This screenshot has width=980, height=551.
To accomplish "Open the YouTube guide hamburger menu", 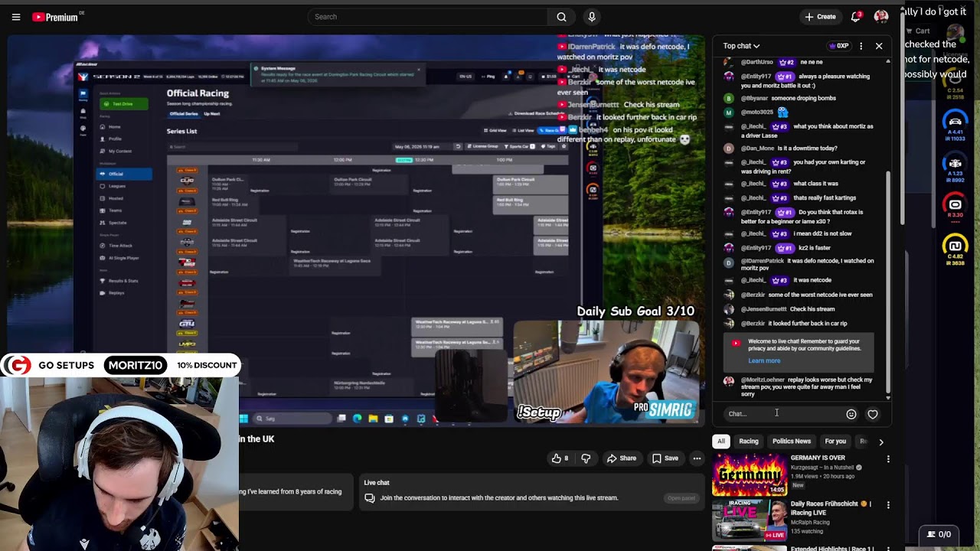I will pyautogui.click(x=16, y=17).
